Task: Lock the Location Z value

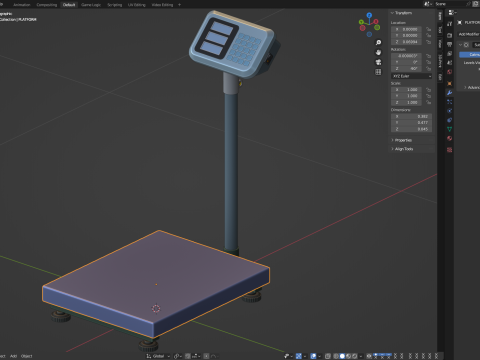Action: [x=429, y=42]
